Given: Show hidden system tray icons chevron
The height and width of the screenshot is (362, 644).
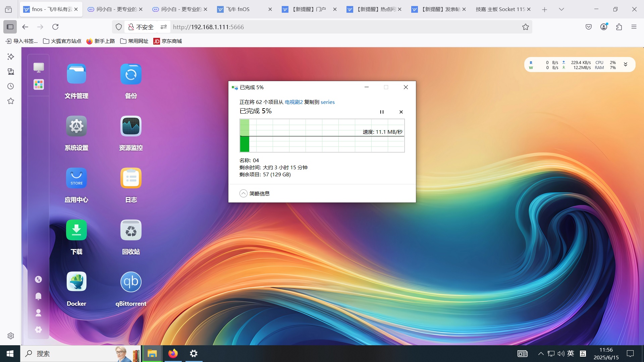Looking at the screenshot, I should pyautogui.click(x=541, y=354).
